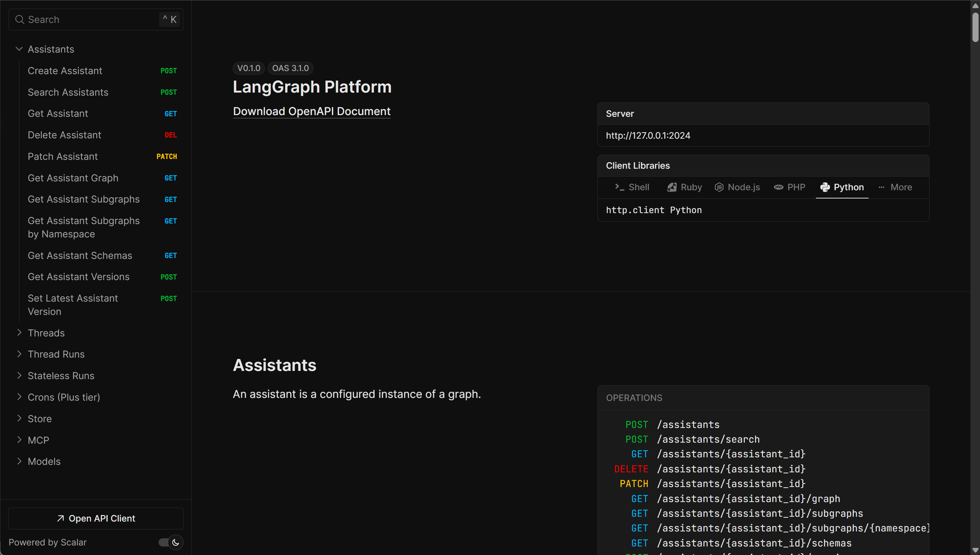
Task: Open the Search Assistants endpoint
Action: [x=102, y=92]
